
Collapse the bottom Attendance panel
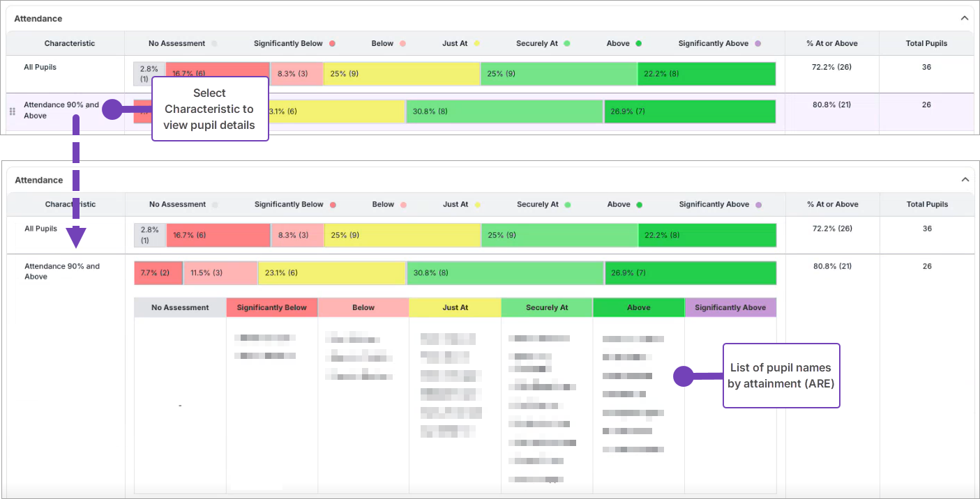click(x=965, y=179)
